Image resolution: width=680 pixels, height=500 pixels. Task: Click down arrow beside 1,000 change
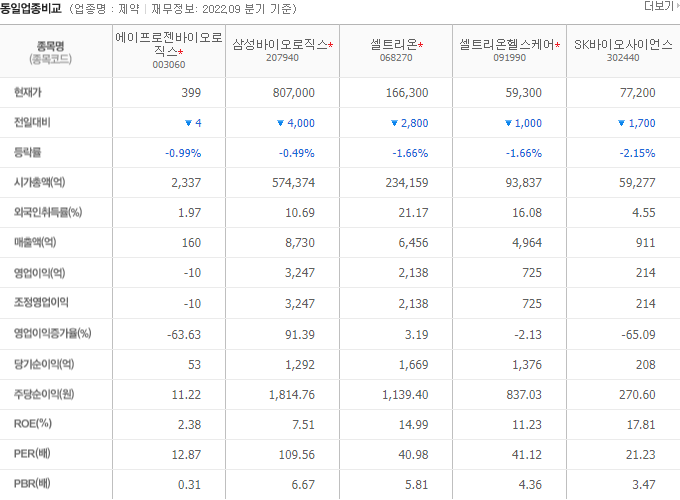click(508, 123)
